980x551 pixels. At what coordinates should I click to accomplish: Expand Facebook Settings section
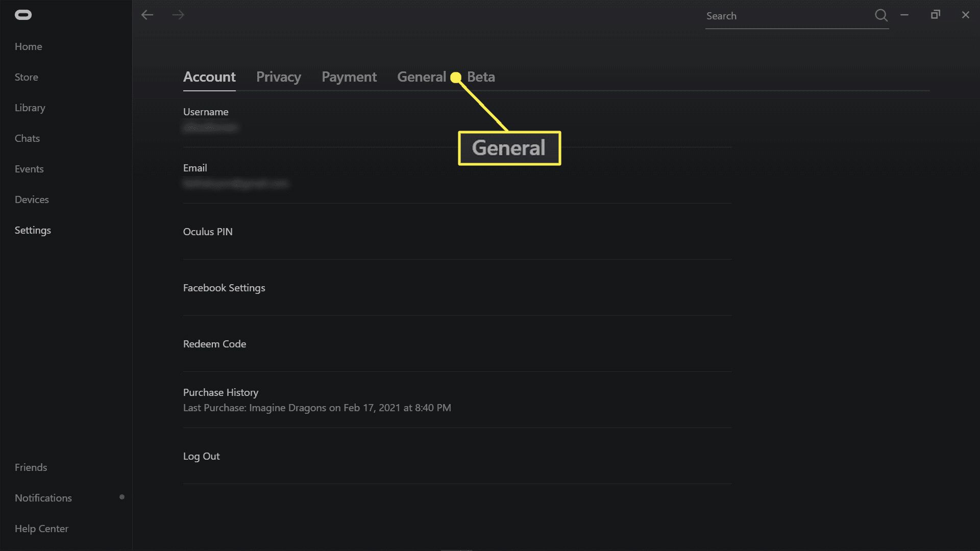click(x=224, y=287)
